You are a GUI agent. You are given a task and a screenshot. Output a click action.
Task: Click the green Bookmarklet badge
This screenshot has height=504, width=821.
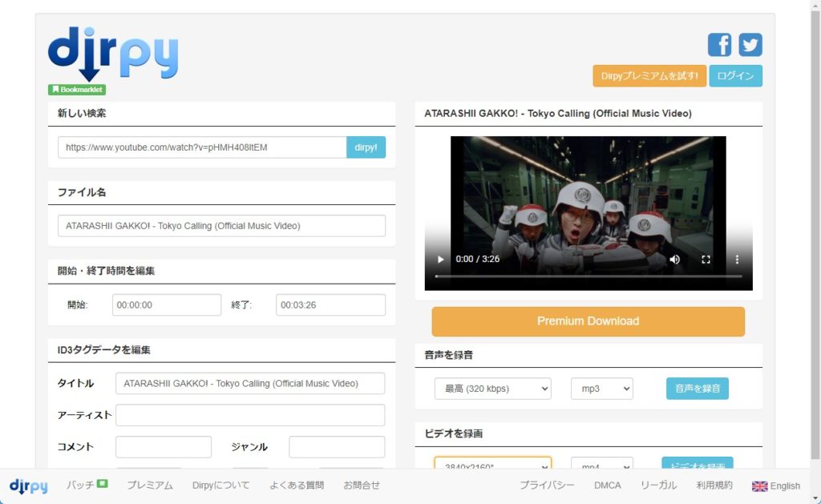coord(77,90)
